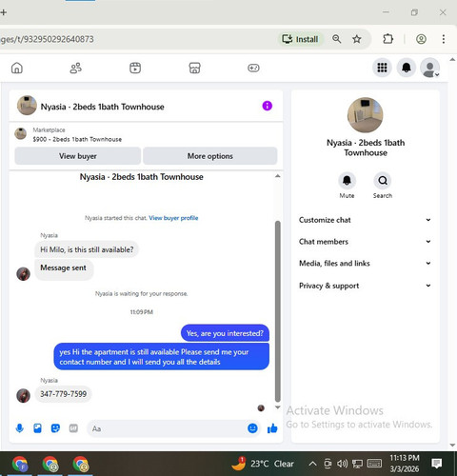Viewport: 457px width, 476px height.
Task: Open the third Chrome icon in taskbar
Action: pyautogui.click(x=81, y=464)
